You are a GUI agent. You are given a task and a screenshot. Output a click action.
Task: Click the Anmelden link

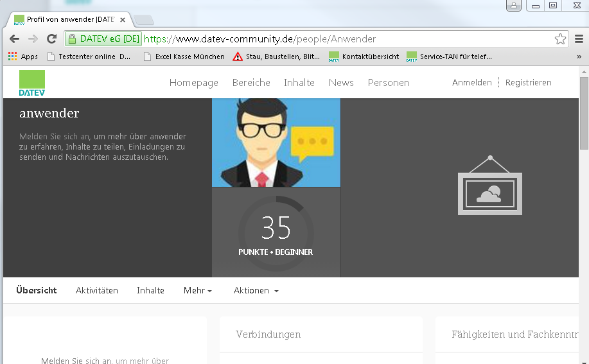(x=471, y=83)
